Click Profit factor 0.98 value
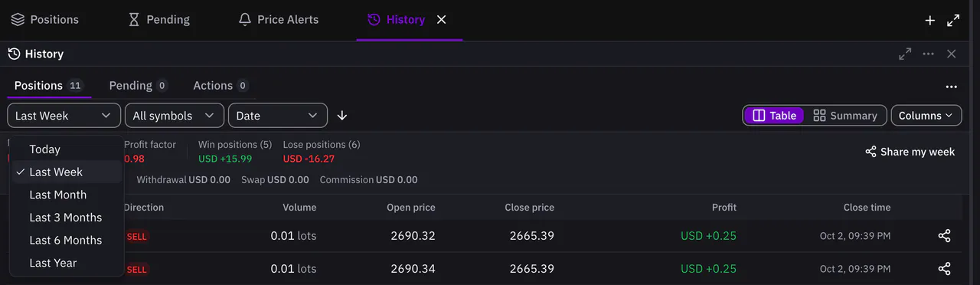The width and height of the screenshot is (980, 285). coord(133,159)
